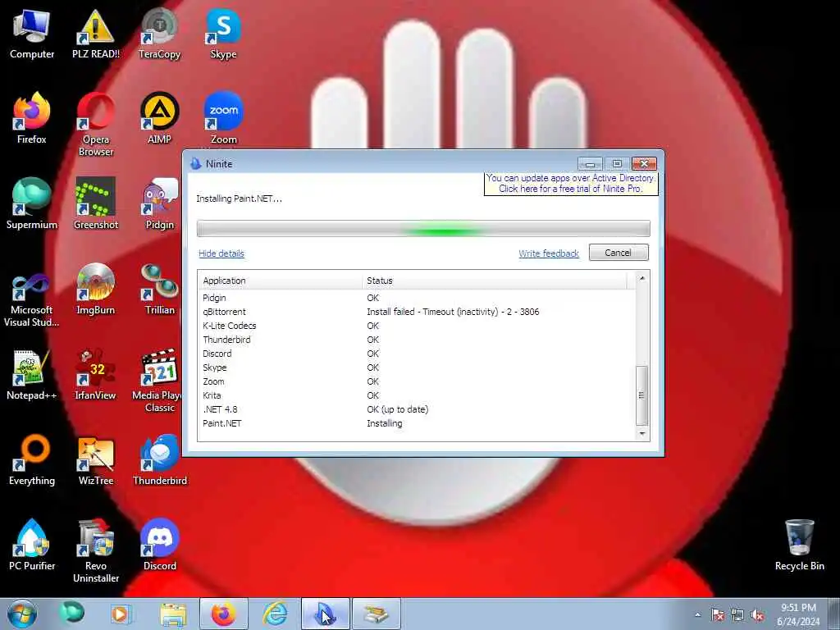Click the details list scrollbar thumb

click(x=641, y=395)
